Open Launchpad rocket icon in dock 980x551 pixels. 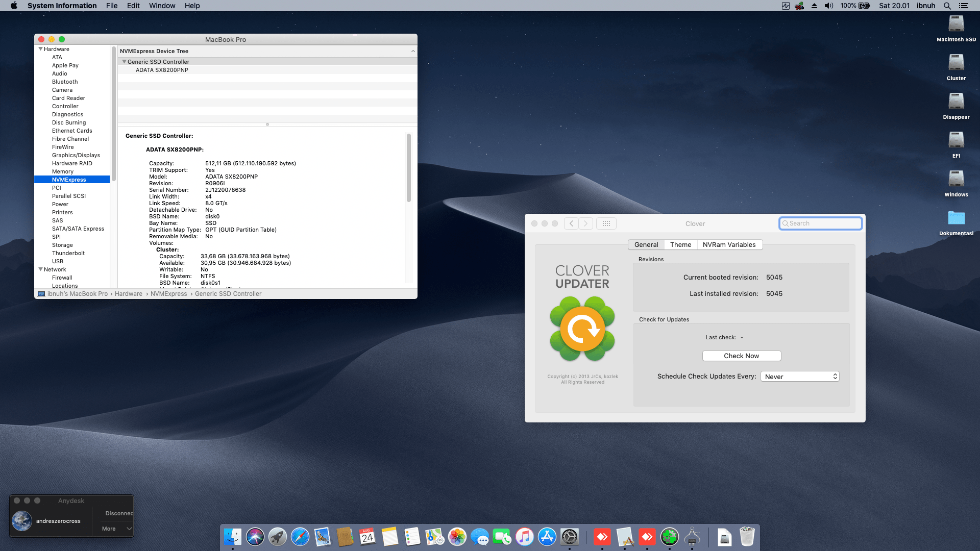pos(278,537)
